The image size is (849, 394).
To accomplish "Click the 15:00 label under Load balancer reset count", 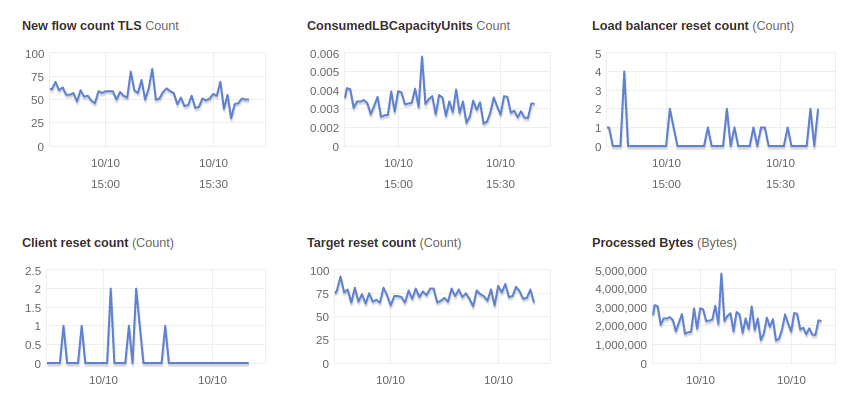I will 666,184.
